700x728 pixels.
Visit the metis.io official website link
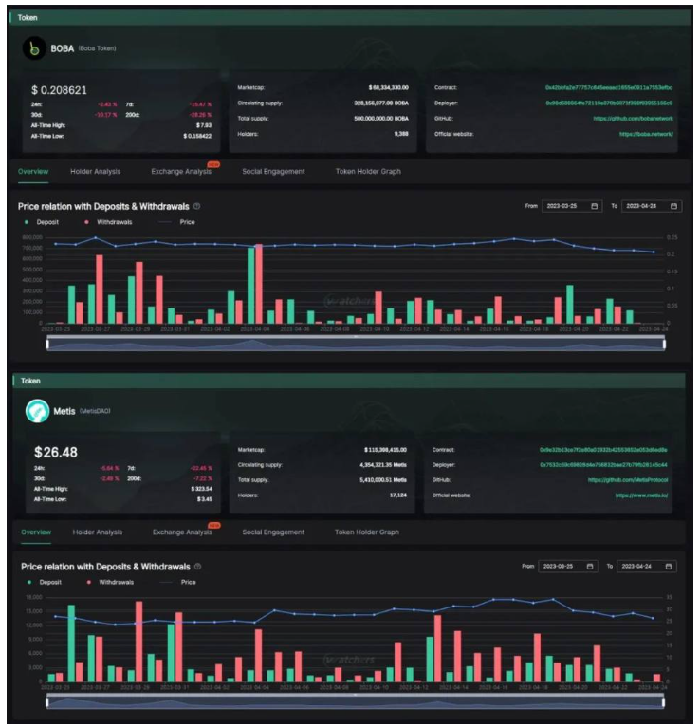[641, 495]
